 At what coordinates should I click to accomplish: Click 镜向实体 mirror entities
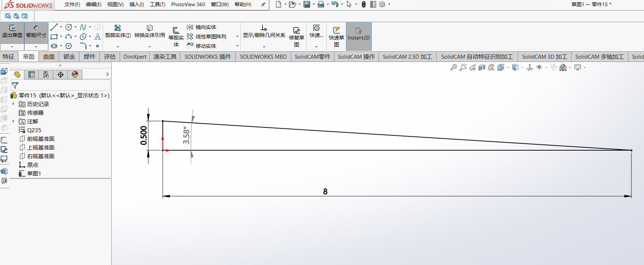click(x=202, y=27)
